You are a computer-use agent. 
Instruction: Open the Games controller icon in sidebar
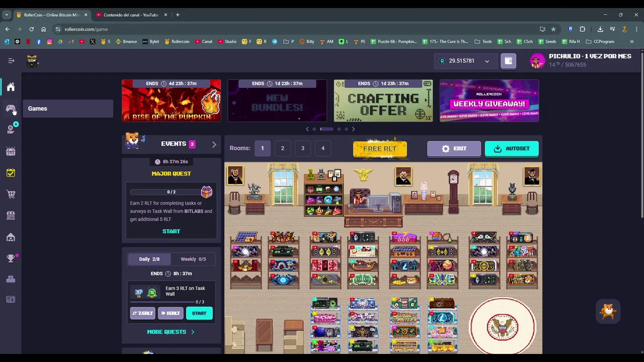[11, 109]
